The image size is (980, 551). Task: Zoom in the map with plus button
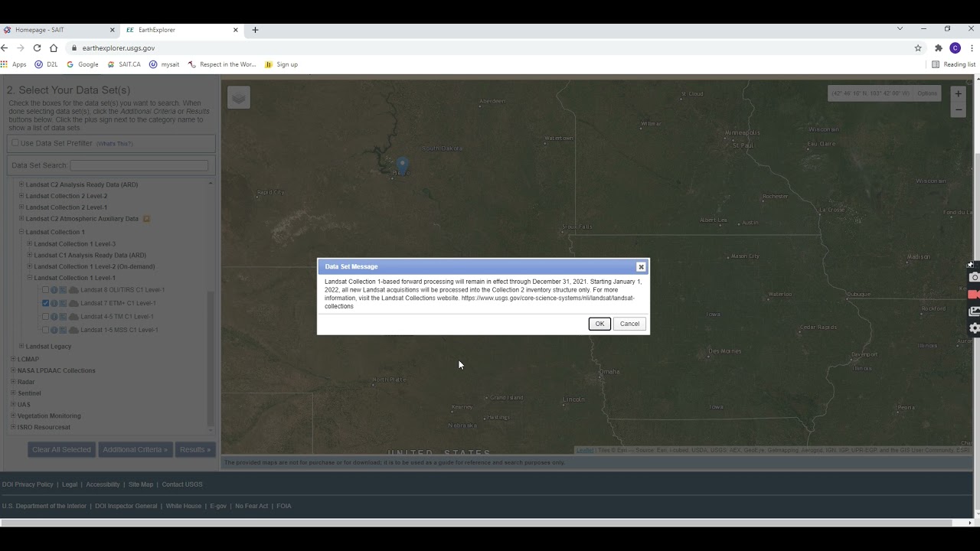click(x=958, y=93)
